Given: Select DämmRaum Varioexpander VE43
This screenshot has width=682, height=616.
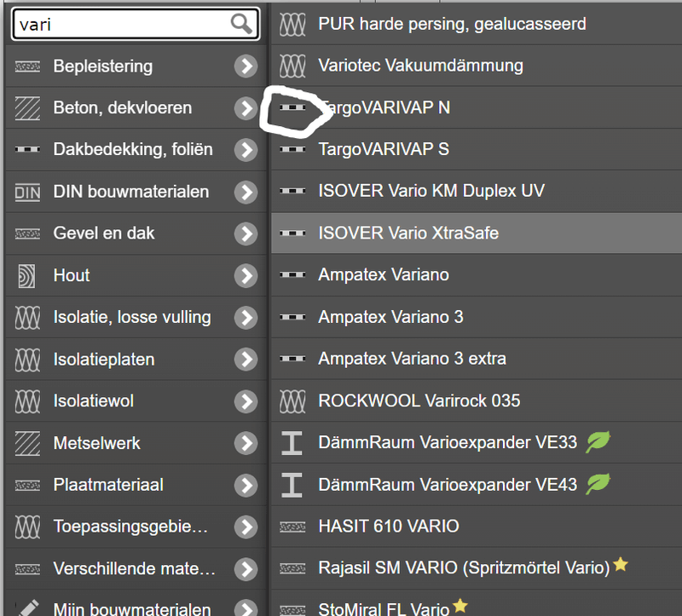Looking at the screenshot, I should 477,484.
